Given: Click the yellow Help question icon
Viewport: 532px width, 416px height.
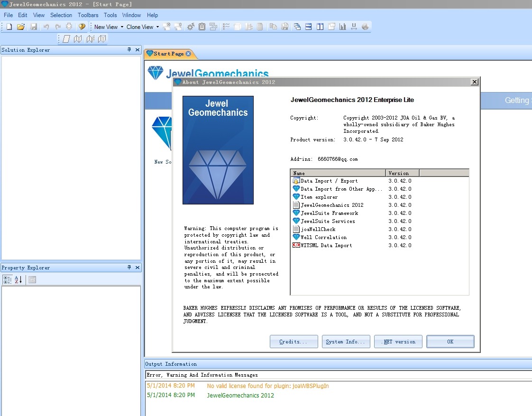Looking at the screenshot, I should (x=82, y=27).
